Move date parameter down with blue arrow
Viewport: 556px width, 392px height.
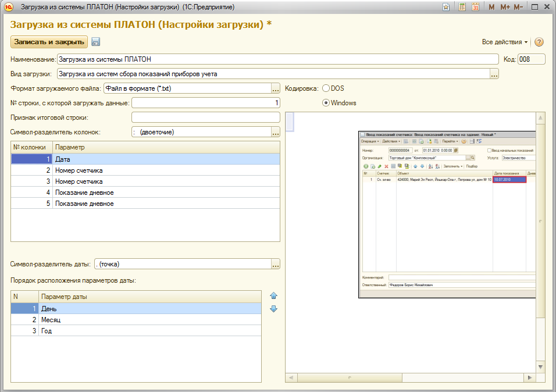coord(273,309)
